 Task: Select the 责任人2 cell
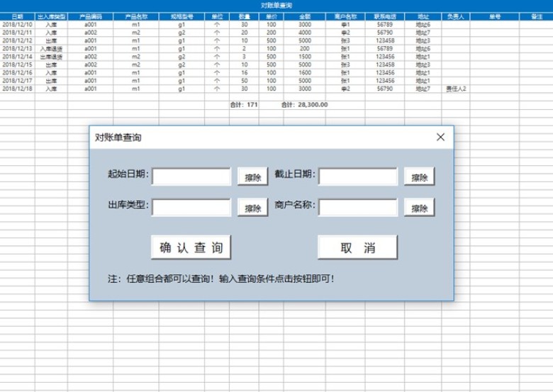point(456,89)
